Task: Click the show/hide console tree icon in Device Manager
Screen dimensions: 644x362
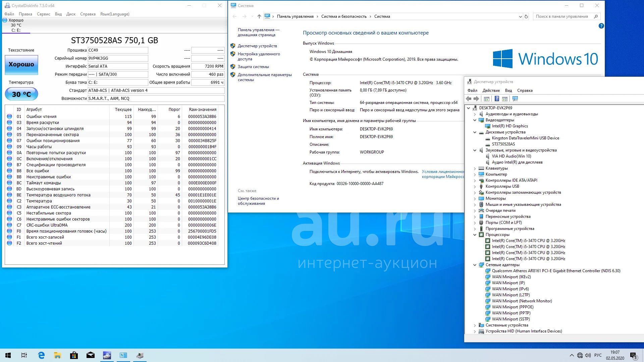Action: coord(487,99)
